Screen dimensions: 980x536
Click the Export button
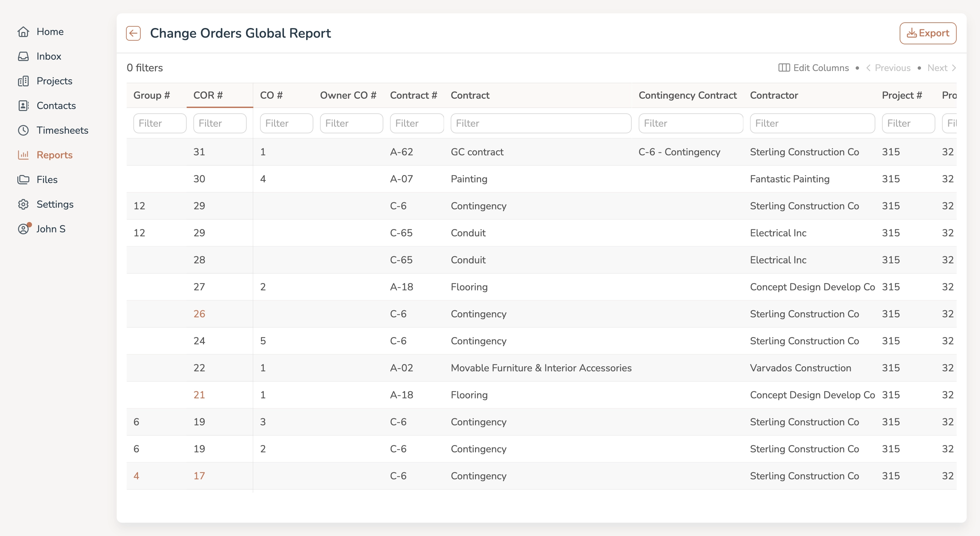pos(928,33)
